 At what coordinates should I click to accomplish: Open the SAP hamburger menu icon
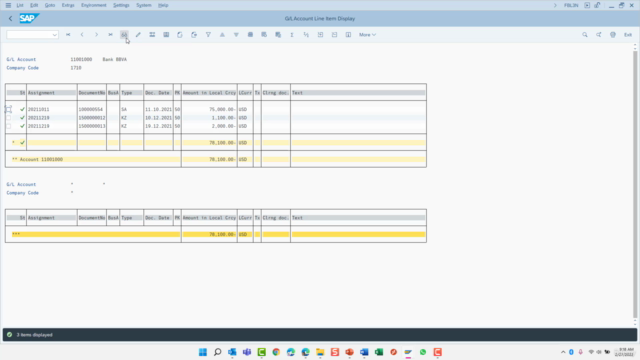click(8, 5)
